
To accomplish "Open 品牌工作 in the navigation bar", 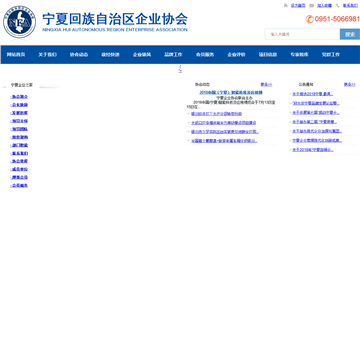I will point(173,55).
